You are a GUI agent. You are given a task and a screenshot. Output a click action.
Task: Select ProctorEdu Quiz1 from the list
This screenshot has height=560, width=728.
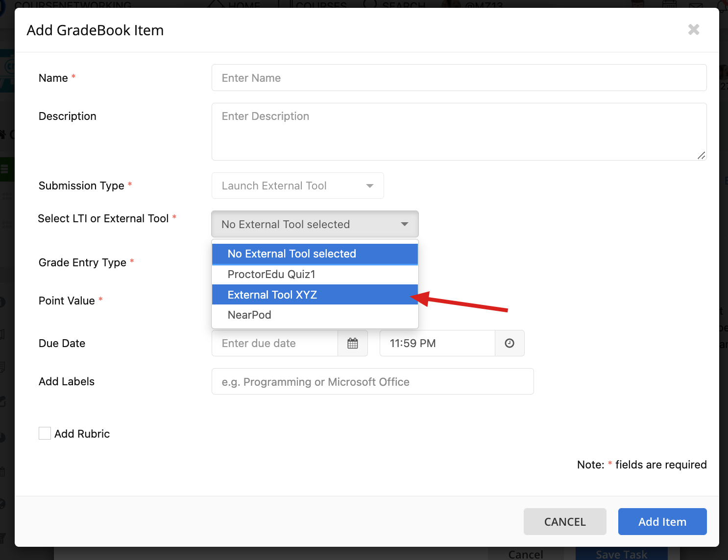[x=315, y=274]
